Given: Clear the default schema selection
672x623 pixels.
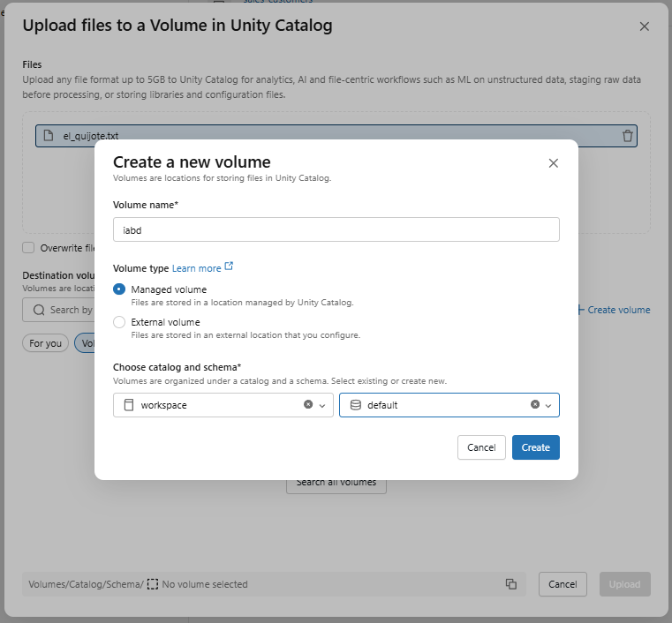Looking at the screenshot, I should tap(535, 404).
